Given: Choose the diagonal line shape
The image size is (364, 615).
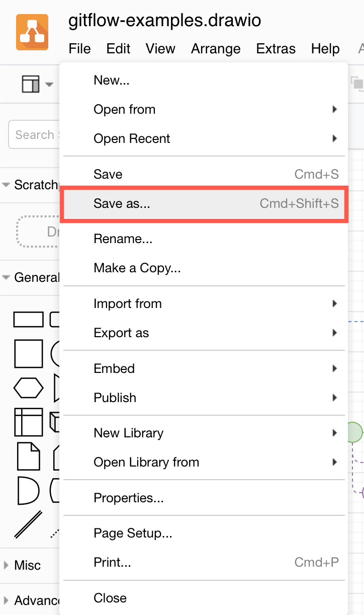Looking at the screenshot, I should point(28,525).
